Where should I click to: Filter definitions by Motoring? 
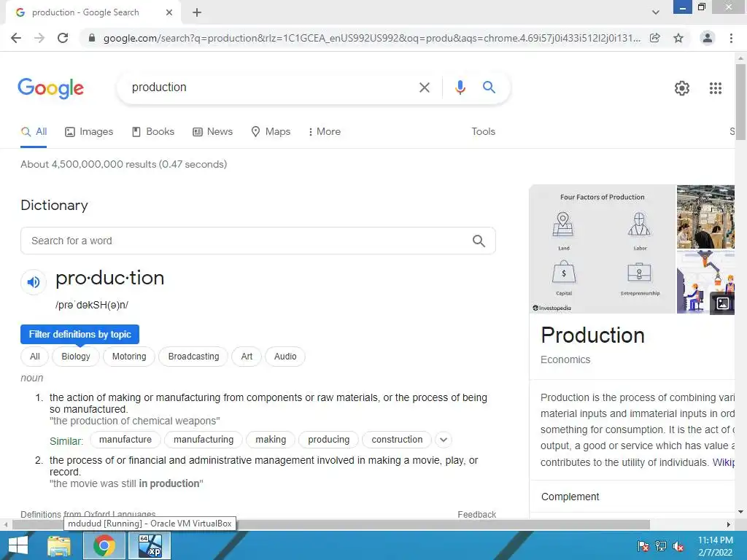coord(129,357)
